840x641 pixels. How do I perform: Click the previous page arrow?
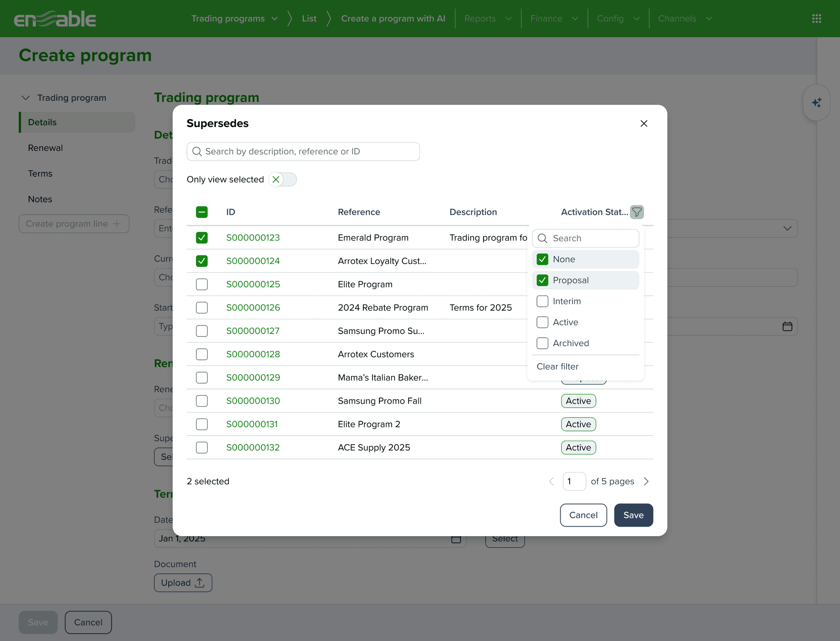click(551, 481)
